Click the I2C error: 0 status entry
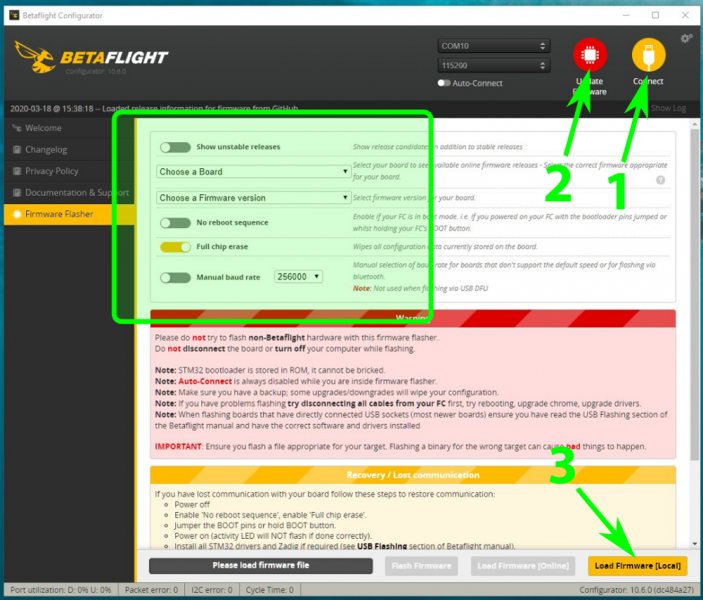Viewport: 703px width, 600px height. coord(212,590)
